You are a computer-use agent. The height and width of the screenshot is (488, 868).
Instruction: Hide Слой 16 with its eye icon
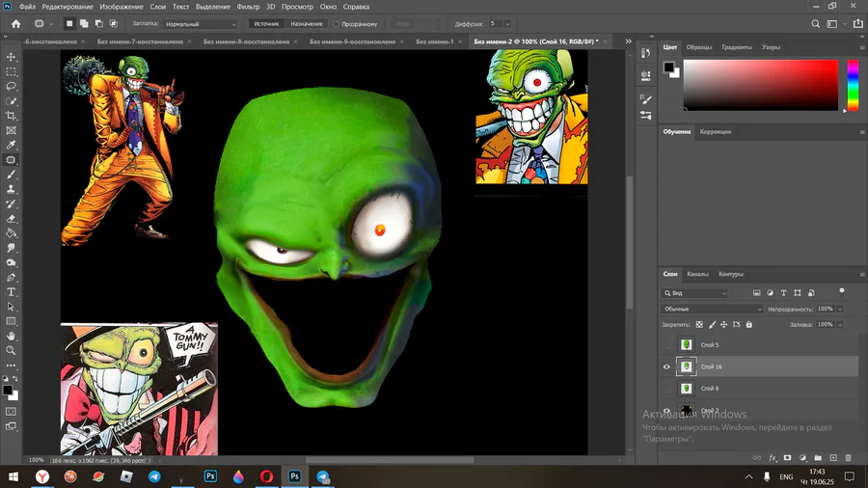point(666,366)
